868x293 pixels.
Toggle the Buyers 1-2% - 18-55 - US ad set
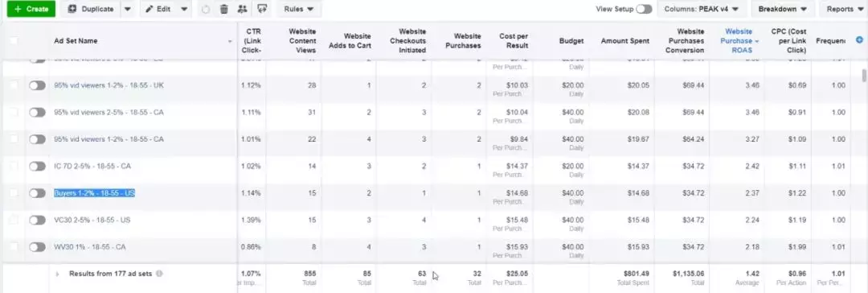click(37, 193)
